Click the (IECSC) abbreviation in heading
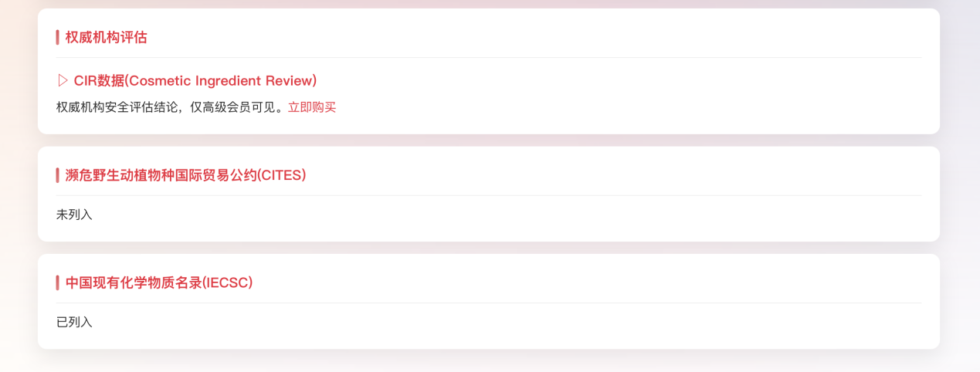The width and height of the screenshot is (980, 372). coord(228,282)
